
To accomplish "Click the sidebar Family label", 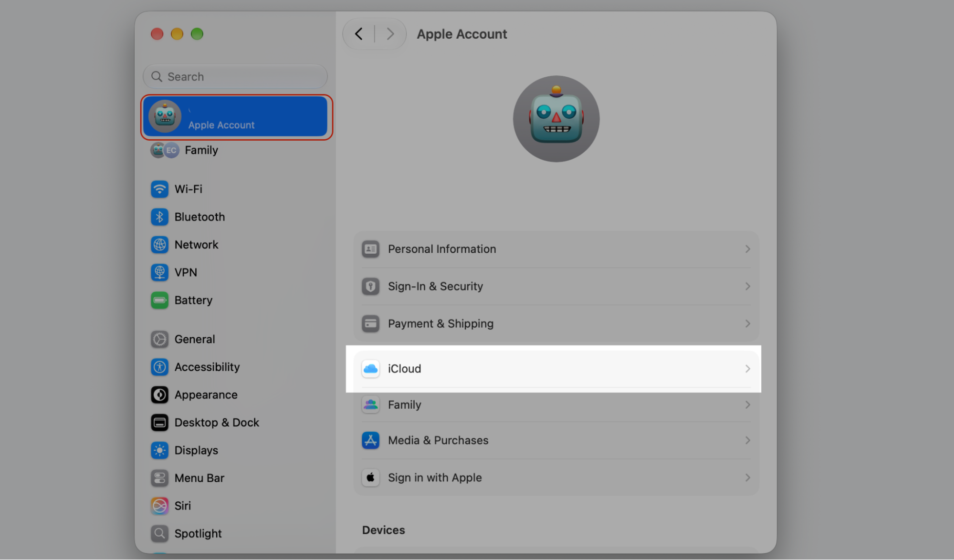I will tap(201, 150).
